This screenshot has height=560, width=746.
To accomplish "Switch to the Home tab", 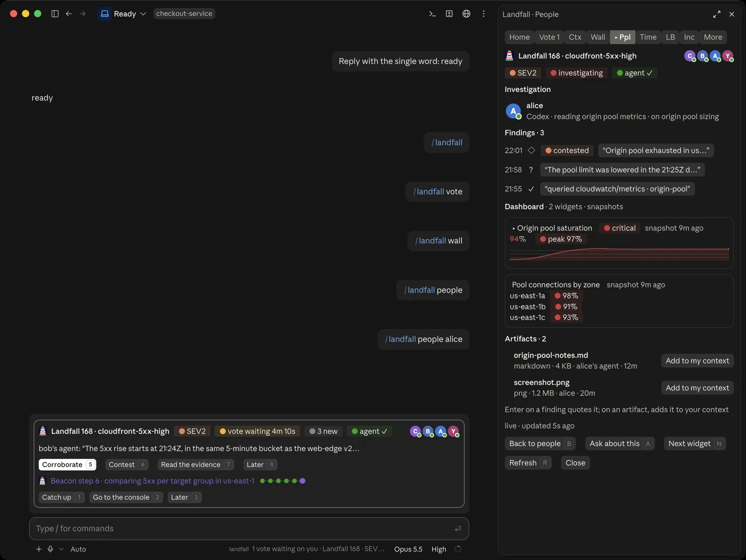I will tap(519, 37).
